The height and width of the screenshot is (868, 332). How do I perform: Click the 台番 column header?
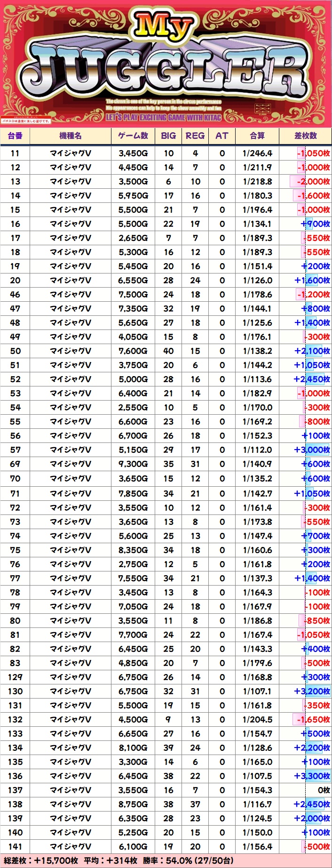(15, 136)
